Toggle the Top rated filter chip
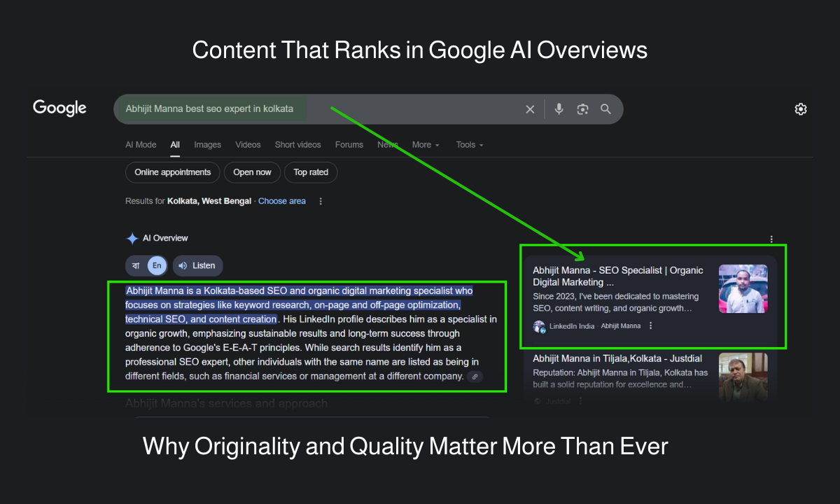Viewport: 840px width, 504px height. click(x=310, y=172)
